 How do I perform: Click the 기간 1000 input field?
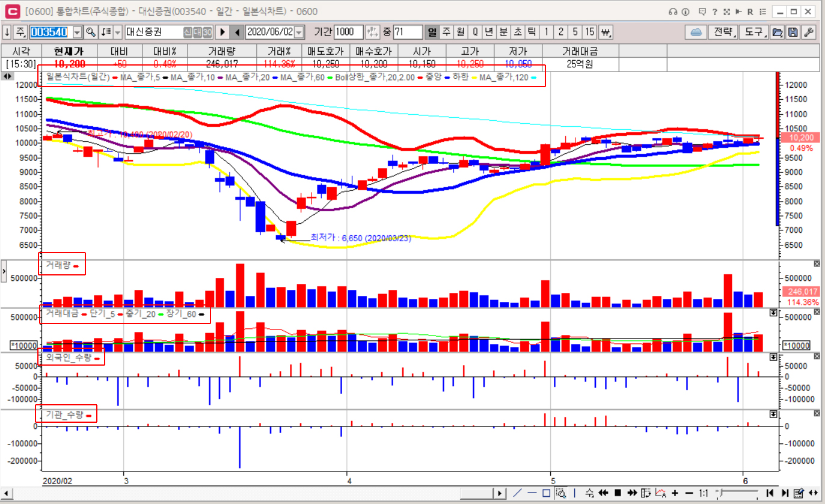[x=348, y=32]
